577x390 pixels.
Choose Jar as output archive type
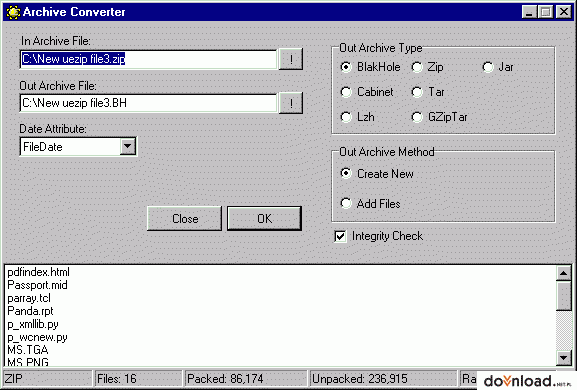tap(498, 67)
